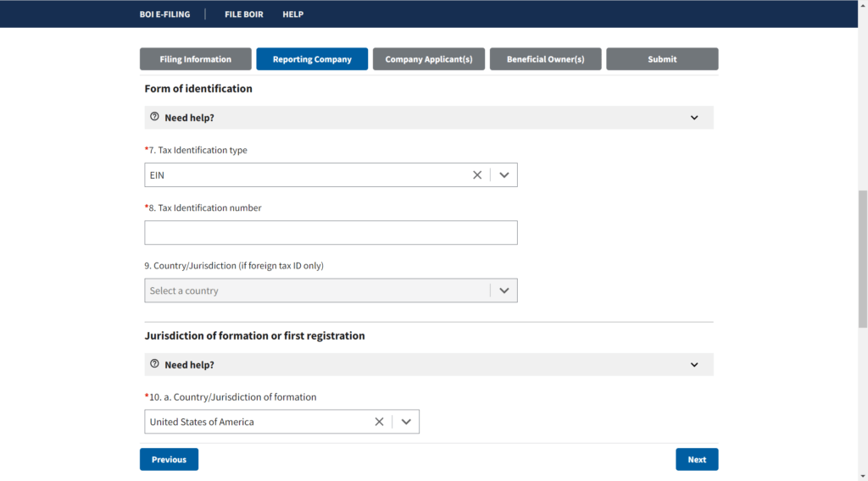The height and width of the screenshot is (481, 868).
Task: Click the Tax Identification number field
Action: pos(331,233)
